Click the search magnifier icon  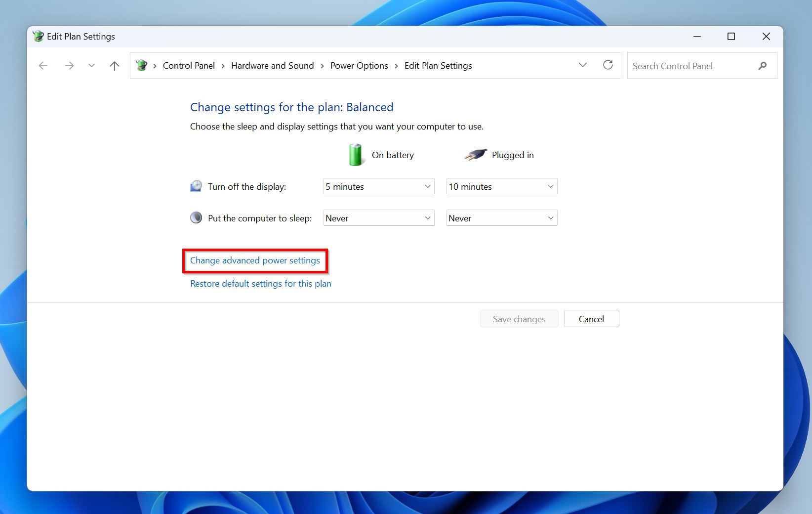[x=763, y=66]
